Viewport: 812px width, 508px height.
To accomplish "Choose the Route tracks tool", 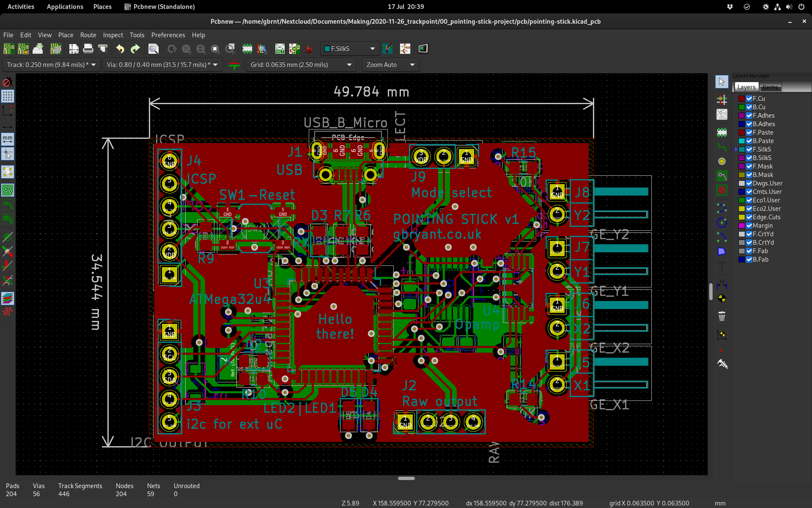I will tap(722, 147).
